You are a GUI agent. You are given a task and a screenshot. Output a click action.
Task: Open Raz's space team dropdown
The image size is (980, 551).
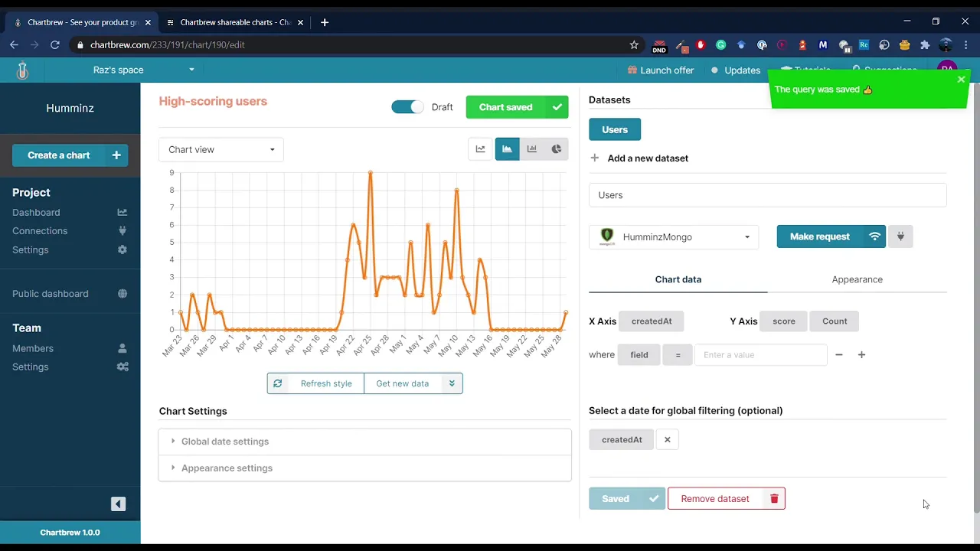(144, 70)
